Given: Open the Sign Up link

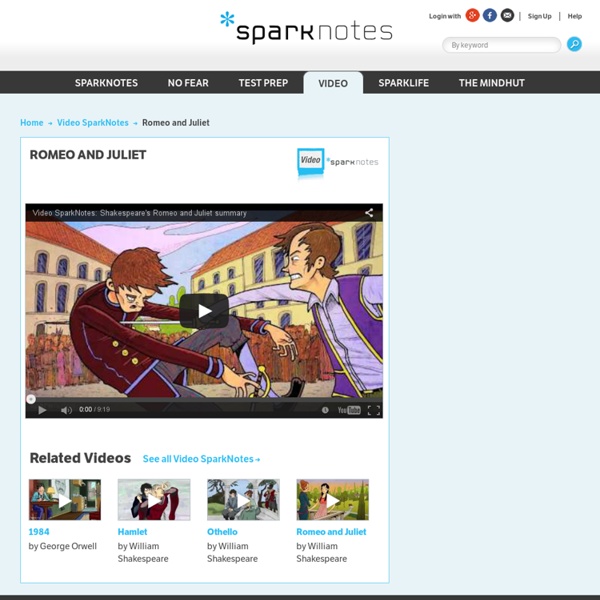Looking at the screenshot, I should pos(540,16).
